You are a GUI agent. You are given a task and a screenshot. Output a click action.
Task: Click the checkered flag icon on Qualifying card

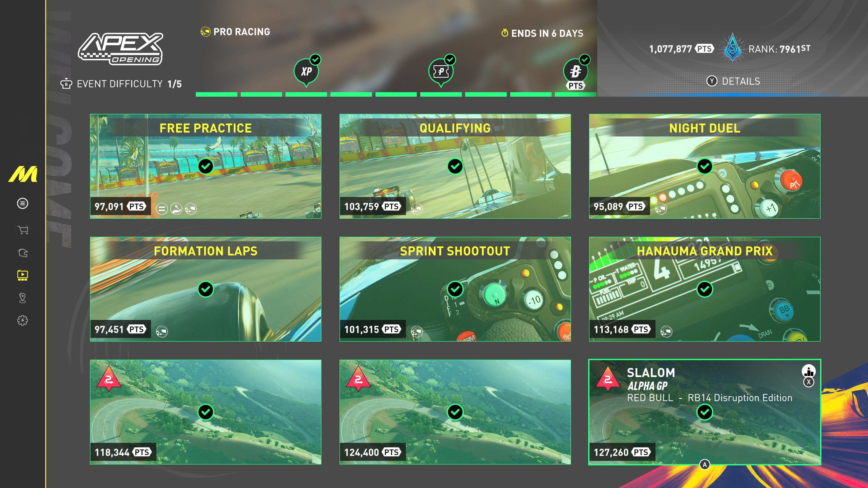(417, 209)
